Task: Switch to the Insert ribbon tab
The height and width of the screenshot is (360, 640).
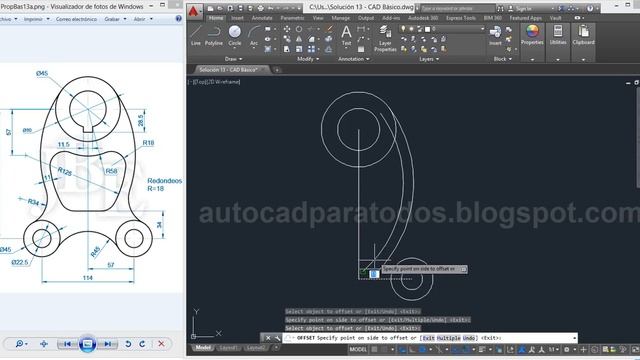Action: 237,18
